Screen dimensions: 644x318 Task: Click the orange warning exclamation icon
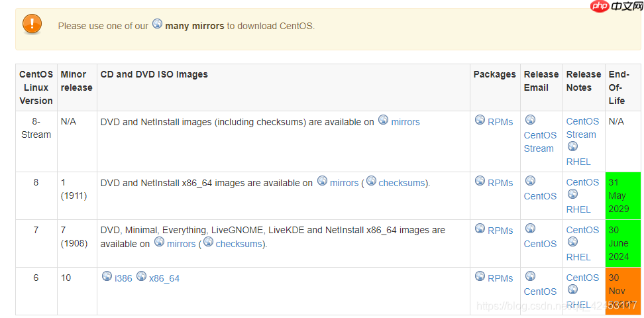[32, 25]
